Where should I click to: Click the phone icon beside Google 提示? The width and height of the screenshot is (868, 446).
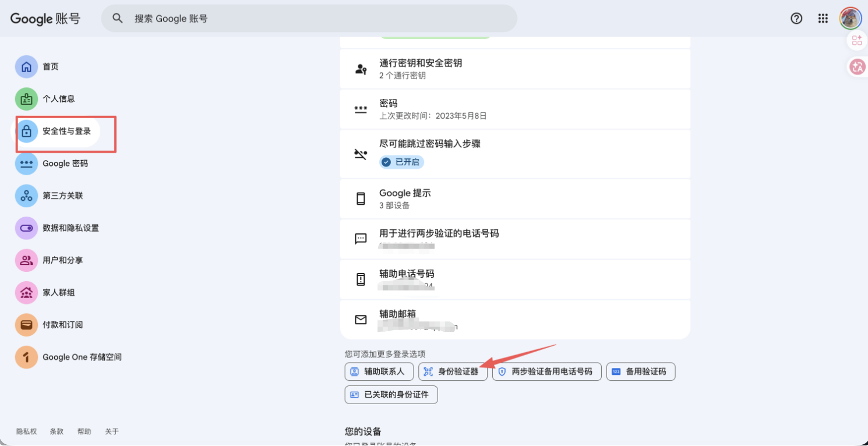[361, 199]
